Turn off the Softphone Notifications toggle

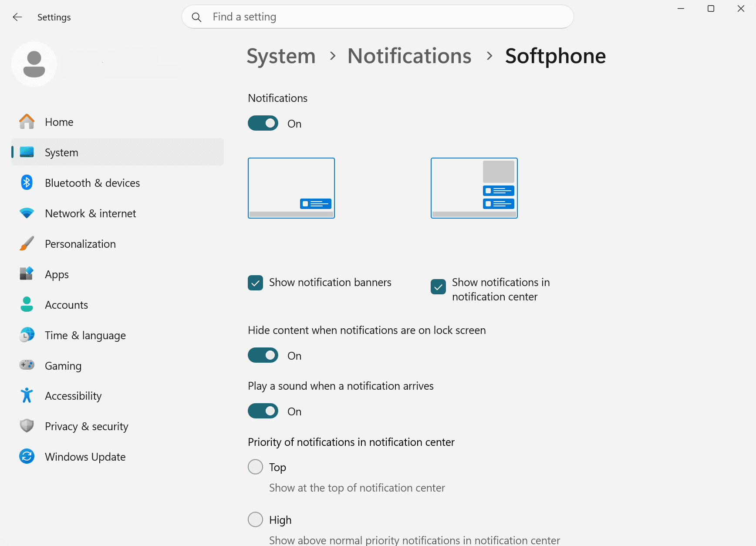tap(263, 123)
